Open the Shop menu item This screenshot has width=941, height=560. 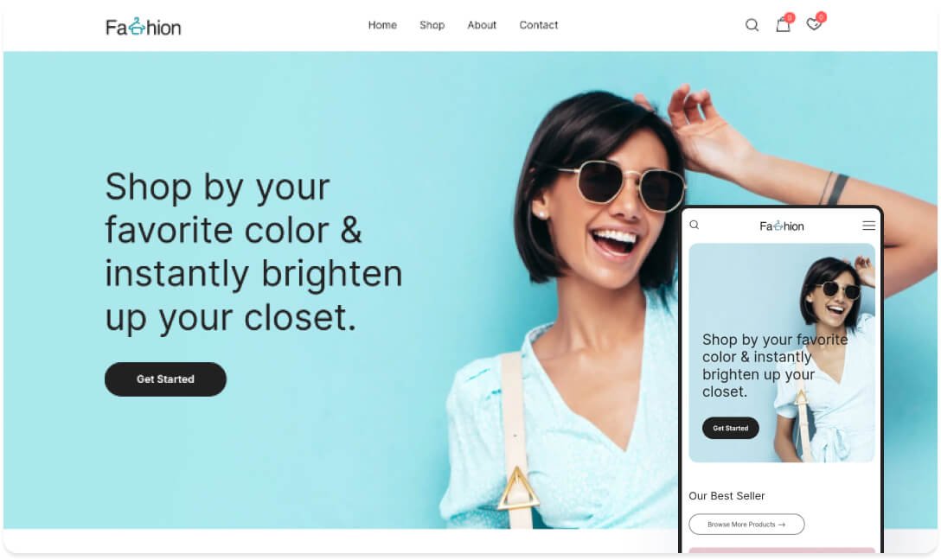coord(432,25)
